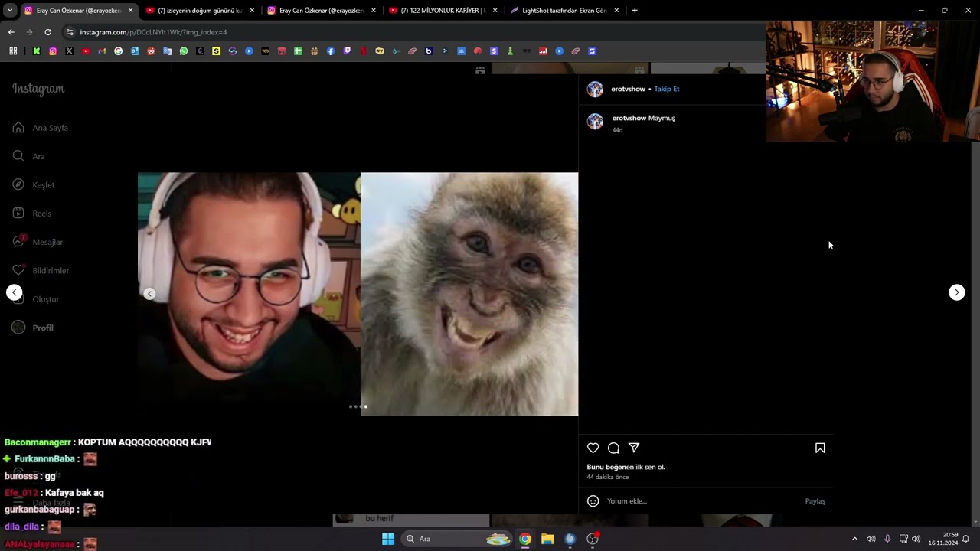This screenshot has height=551, width=980.
Task: Open the Facebook bookmark
Action: tap(331, 51)
